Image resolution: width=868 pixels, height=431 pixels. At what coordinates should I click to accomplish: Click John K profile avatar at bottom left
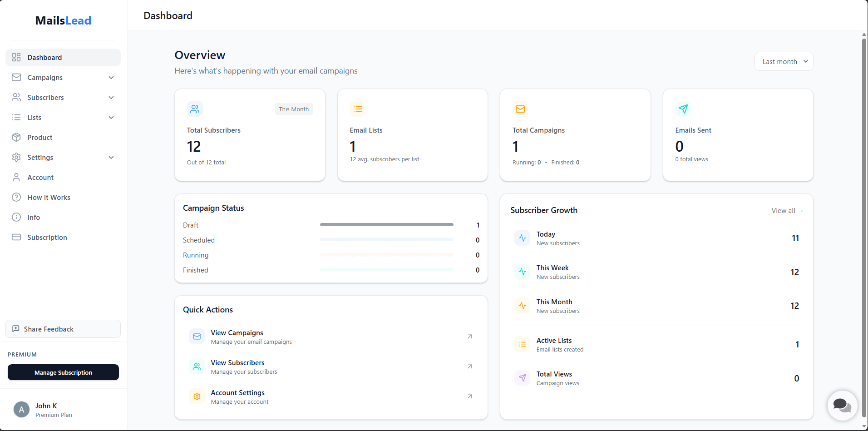21,409
